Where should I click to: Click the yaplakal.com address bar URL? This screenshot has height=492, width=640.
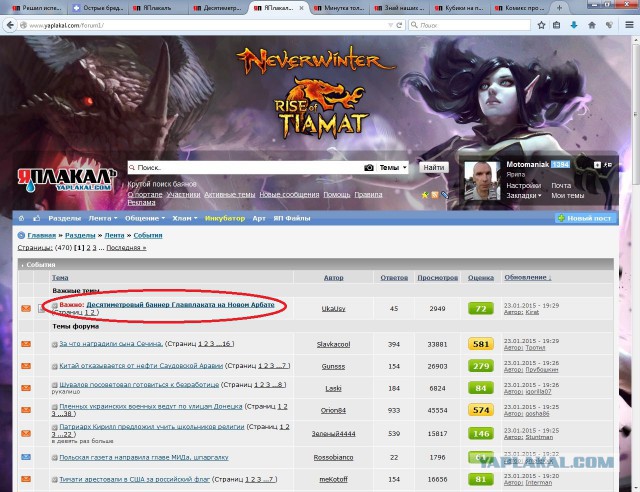pyautogui.click(x=67, y=25)
